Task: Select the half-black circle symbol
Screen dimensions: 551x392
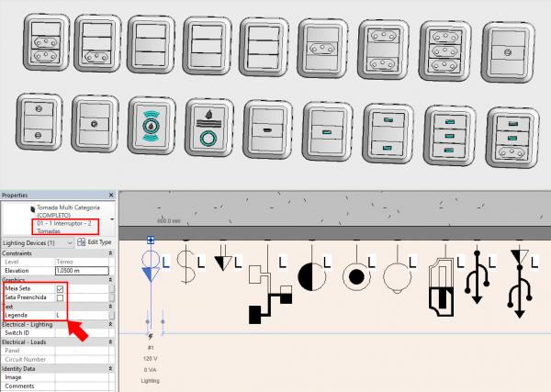Action: coord(311,277)
